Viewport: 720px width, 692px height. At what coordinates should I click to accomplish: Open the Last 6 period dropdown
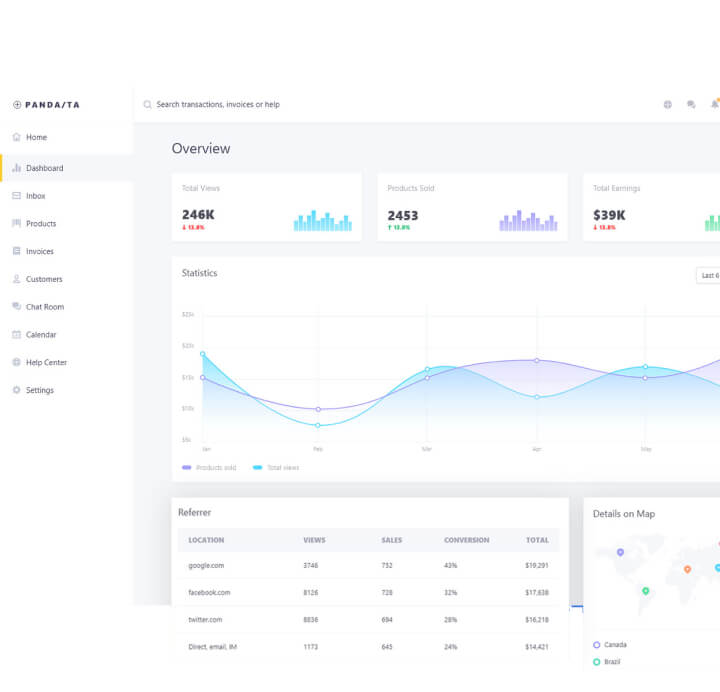point(708,275)
